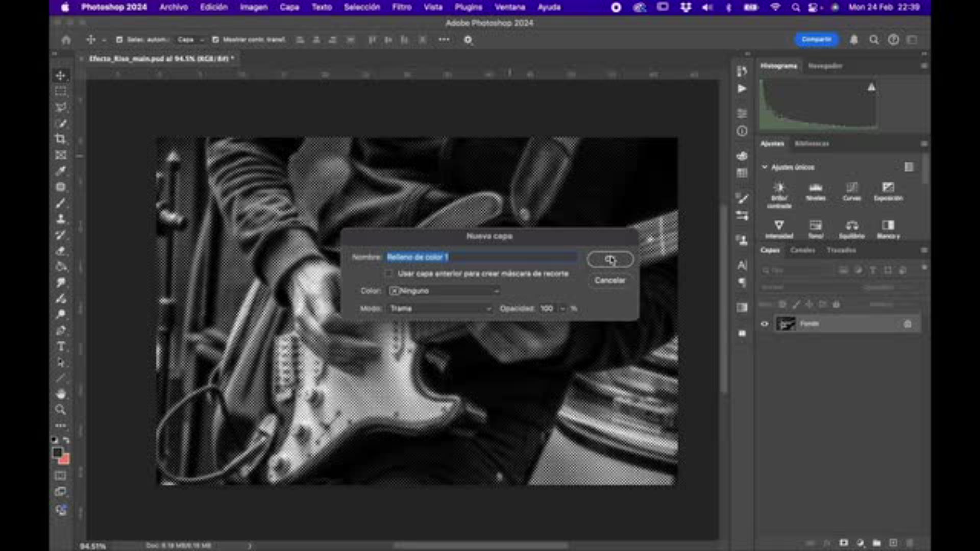Open the Filtro menu
The width and height of the screenshot is (980, 551).
coord(402,7)
